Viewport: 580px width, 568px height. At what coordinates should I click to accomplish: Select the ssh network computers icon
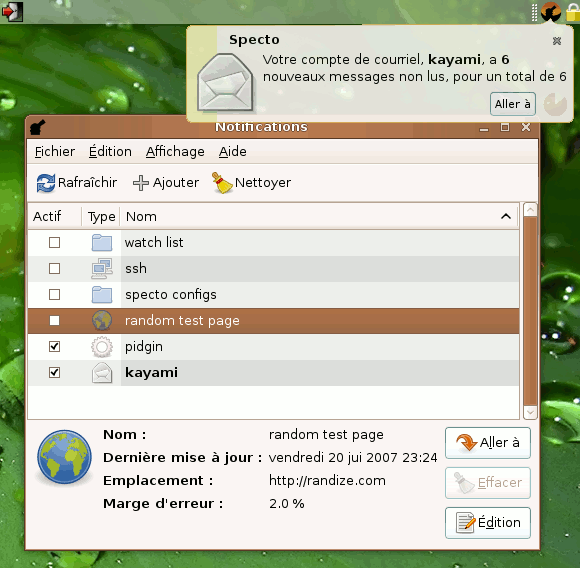[102, 269]
